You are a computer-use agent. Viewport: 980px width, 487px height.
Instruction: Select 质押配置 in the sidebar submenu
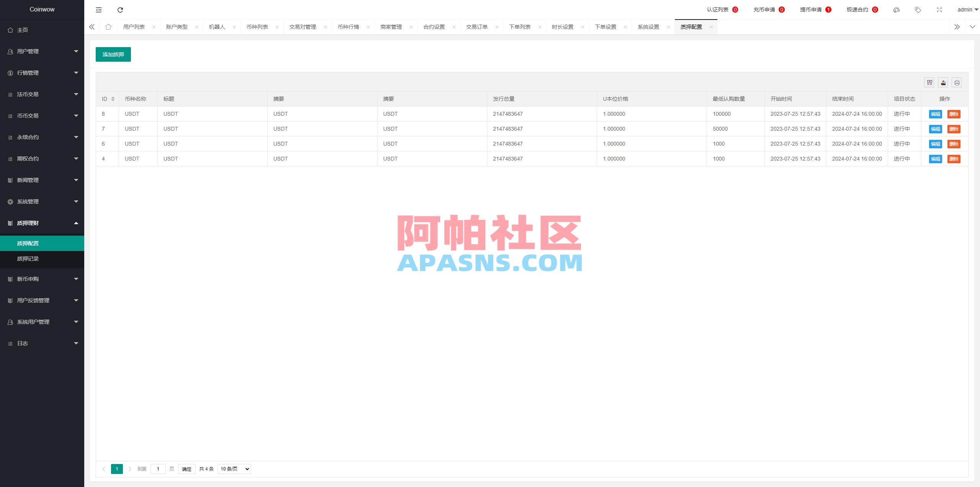(42, 243)
